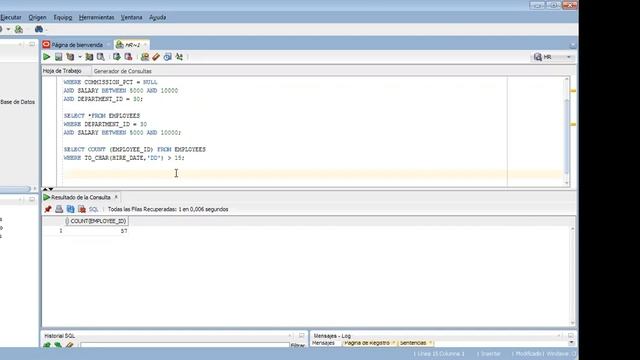Click the left panel horizontal scrollbar

[x=16, y=189]
